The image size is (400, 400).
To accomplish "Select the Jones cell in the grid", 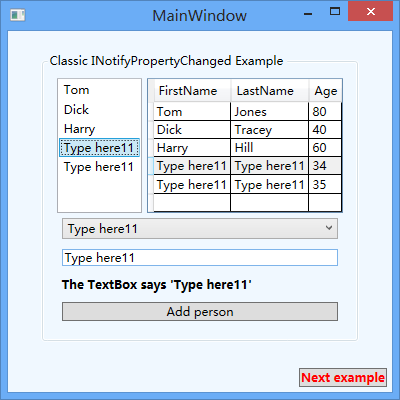I will pos(269,112).
